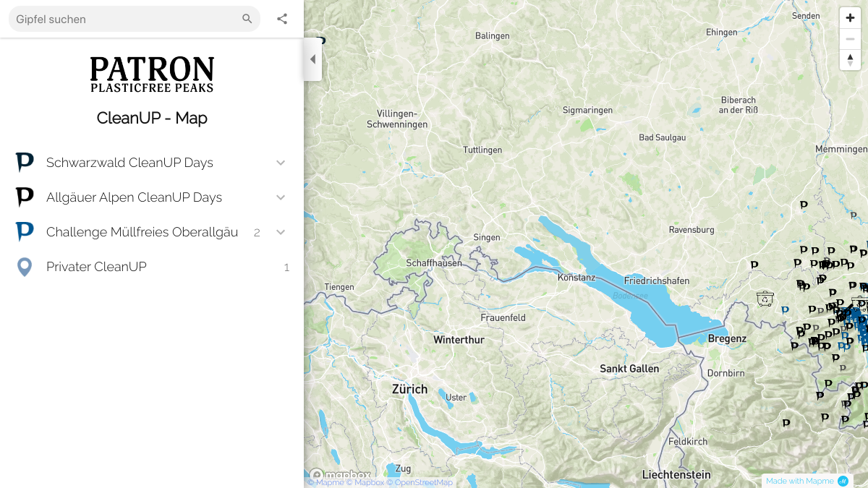The height and width of the screenshot is (488, 868).
Task: Click the Konstanz label on the map
Action: pyautogui.click(x=576, y=278)
